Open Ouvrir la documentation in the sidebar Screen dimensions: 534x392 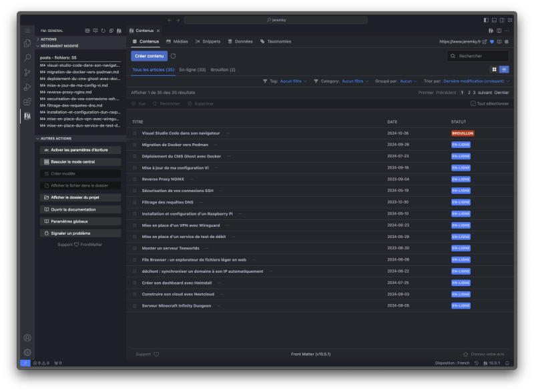[x=73, y=209]
